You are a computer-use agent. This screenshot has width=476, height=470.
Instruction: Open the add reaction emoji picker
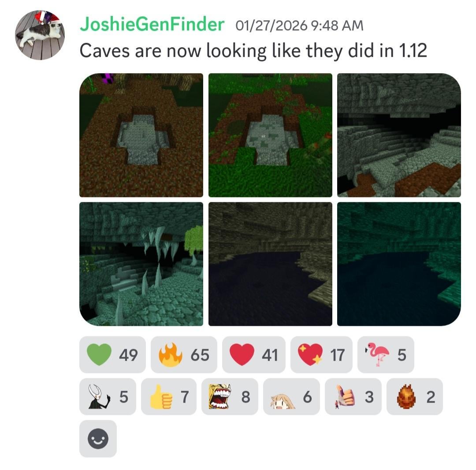98,439
